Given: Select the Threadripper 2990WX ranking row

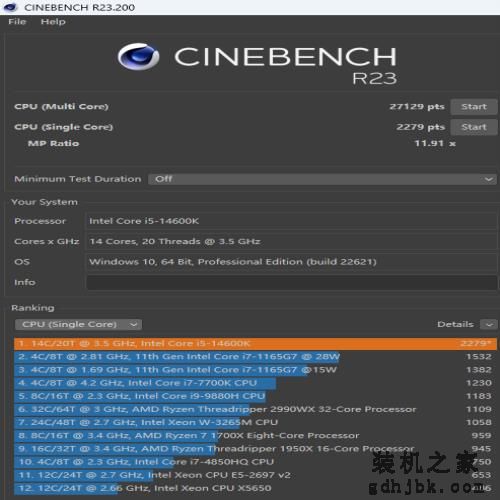Looking at the screenshot, I should tap(256, 409).
